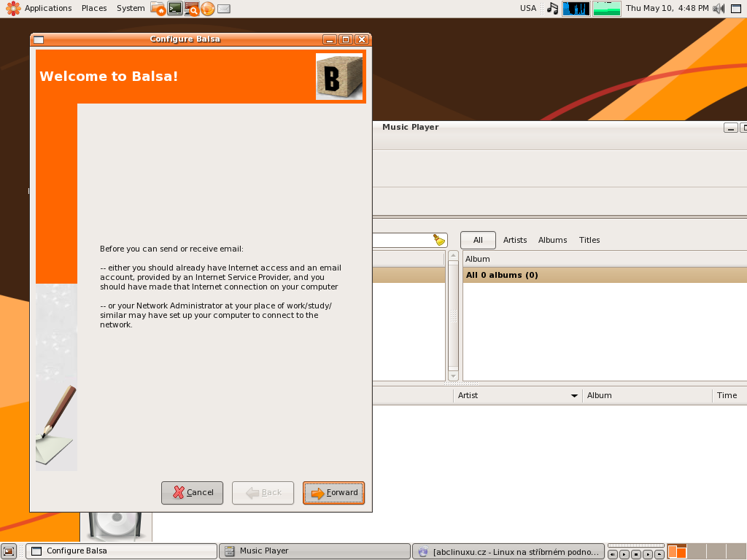Switch to the second workspace in pager

[x=696, y=551]
